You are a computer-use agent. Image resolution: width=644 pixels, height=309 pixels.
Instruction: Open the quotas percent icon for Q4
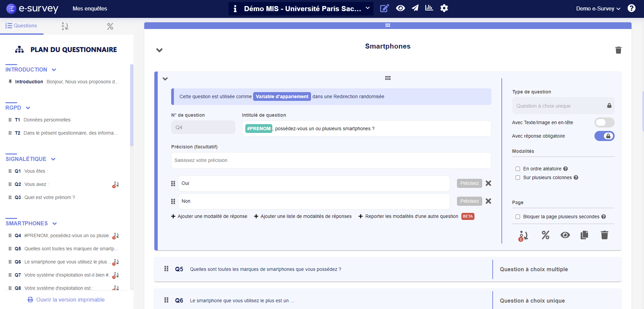pos(545,235)
